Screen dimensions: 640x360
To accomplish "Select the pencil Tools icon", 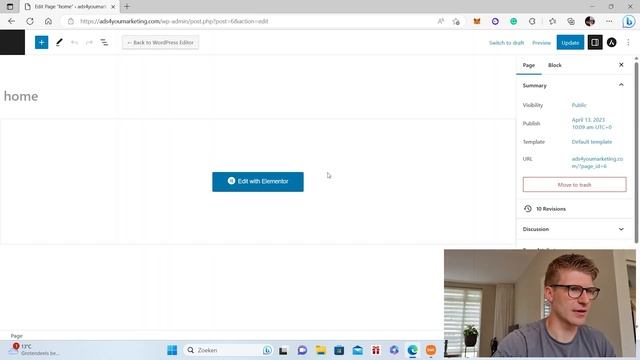I will pos(59,42).
